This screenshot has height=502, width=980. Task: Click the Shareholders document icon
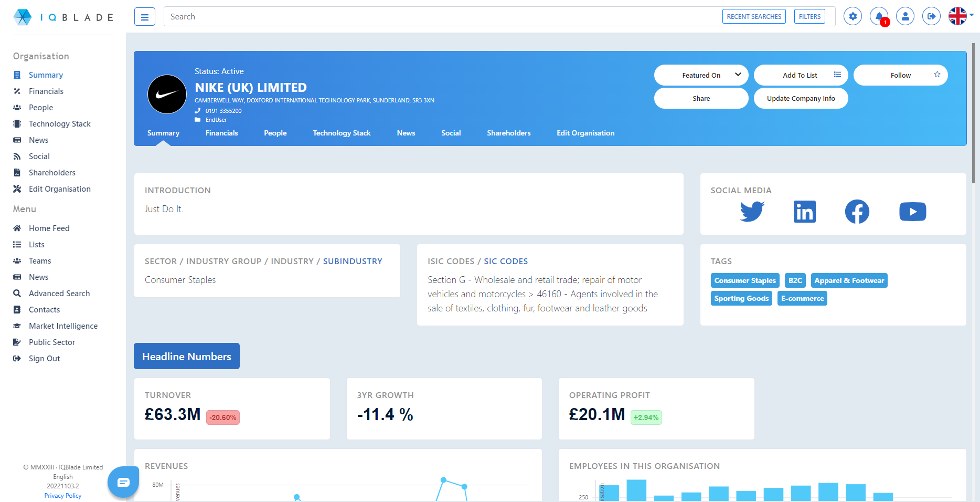point(17,173)
